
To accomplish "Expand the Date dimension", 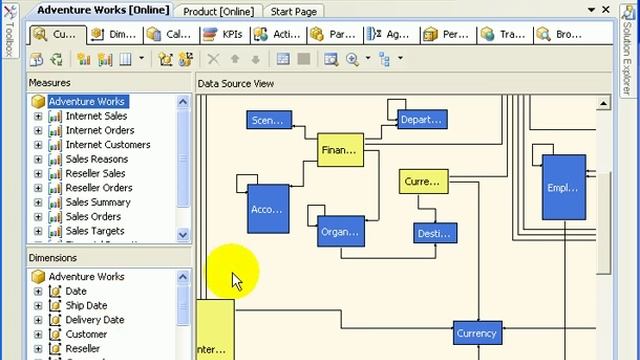I will coord(38,291).
